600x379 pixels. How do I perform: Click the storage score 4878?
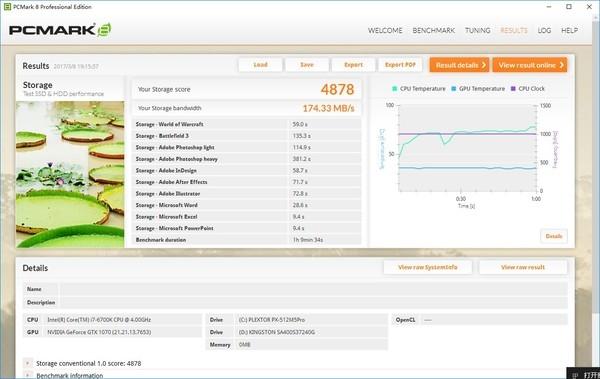pos(337,89)
